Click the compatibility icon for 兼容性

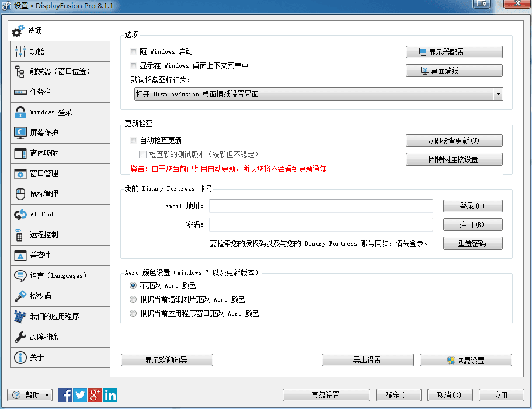point(20,256)
